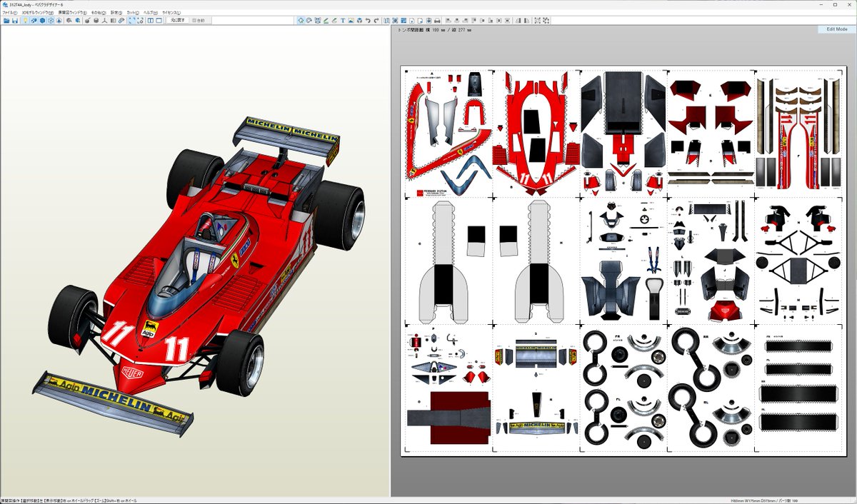This screenshot has height=504, width=857.
Task: Click the 元に戻す button
Action: pos(177,20)
